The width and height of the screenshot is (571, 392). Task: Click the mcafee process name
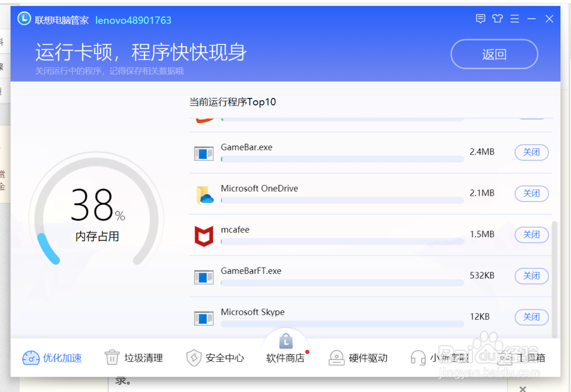point(235,230)
